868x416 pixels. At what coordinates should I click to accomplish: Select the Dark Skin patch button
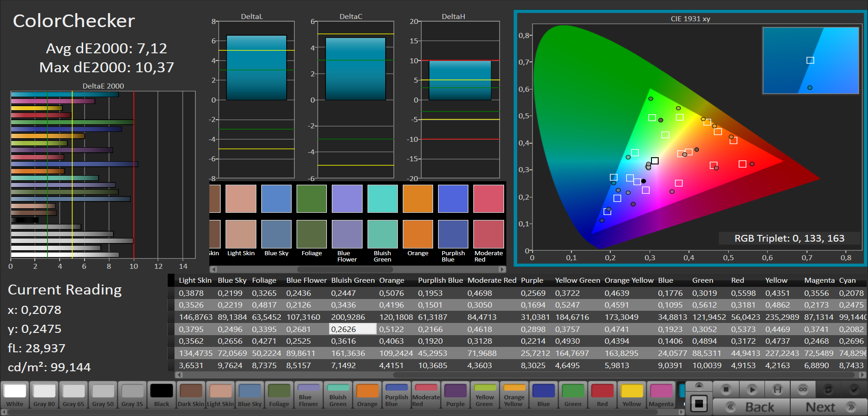pos(191,395)
